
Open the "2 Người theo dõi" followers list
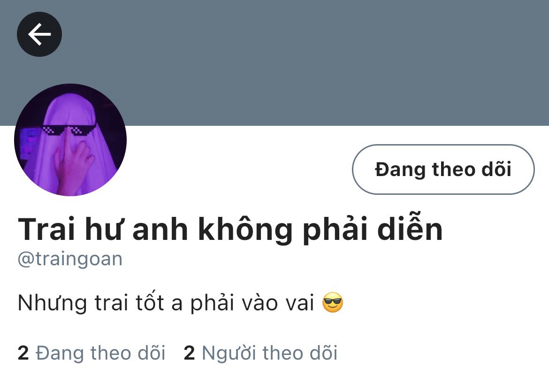tap(260, 353)
